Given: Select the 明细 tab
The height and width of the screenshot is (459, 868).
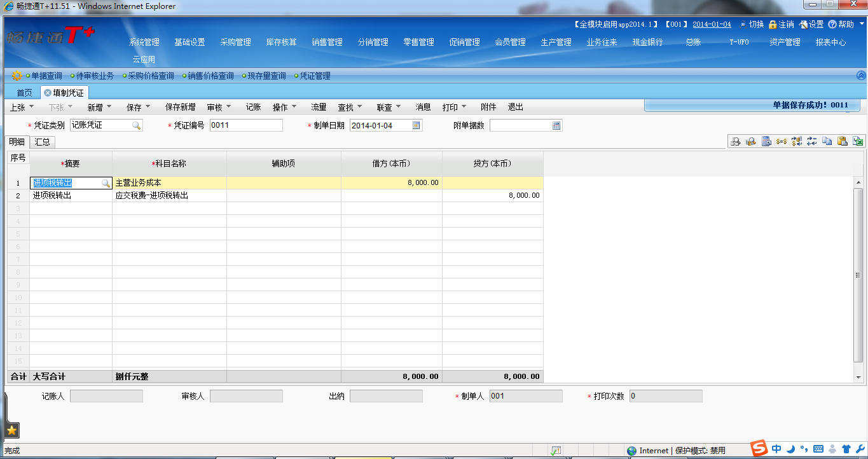Looking at the screenshot, I should click(17, 142).
